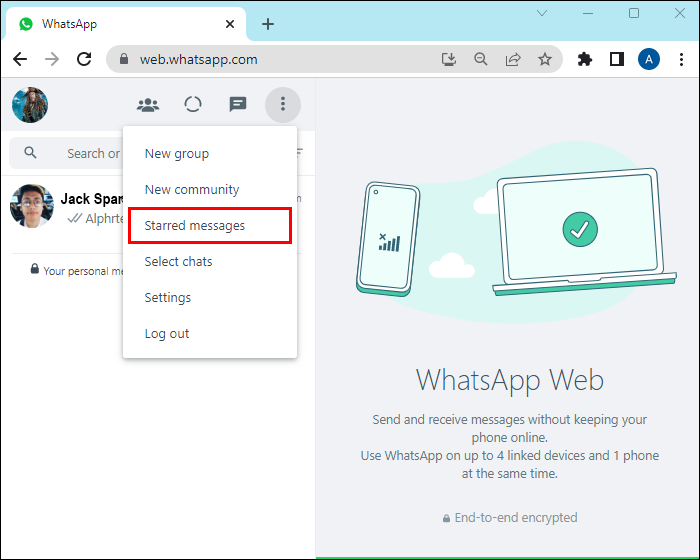Image resolution: width=700 pixels, height=560 pixels.
Task: Expand the tab search chevron
Action: pos(542,13)
